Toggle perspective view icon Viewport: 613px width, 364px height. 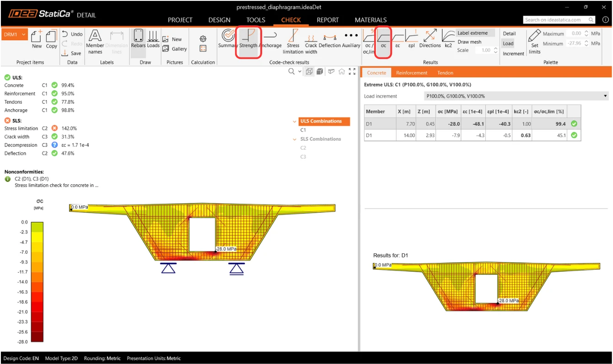coord(331,71)
